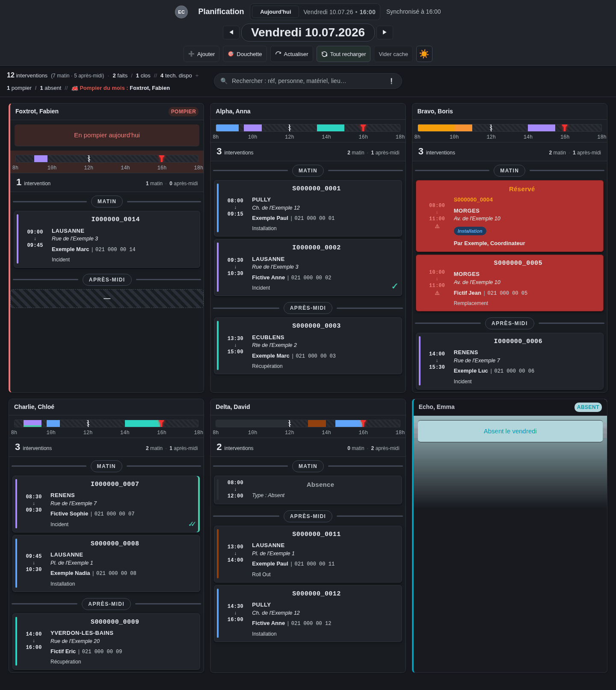The width and height of the screenshot is (616, 690).
Task: Open intervention S000000_0009 card
Action: pyautogui.click(x=106, y=642)
